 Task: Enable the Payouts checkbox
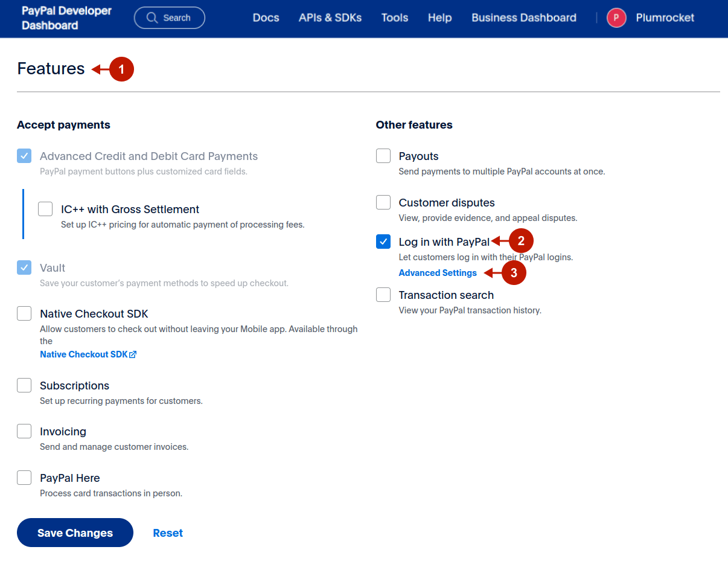pyautogui.click(x=383, y=156)
